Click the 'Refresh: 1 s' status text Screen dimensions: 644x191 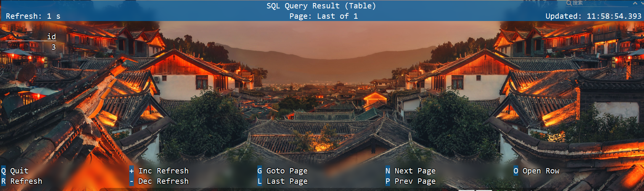(x=33, y=16)
